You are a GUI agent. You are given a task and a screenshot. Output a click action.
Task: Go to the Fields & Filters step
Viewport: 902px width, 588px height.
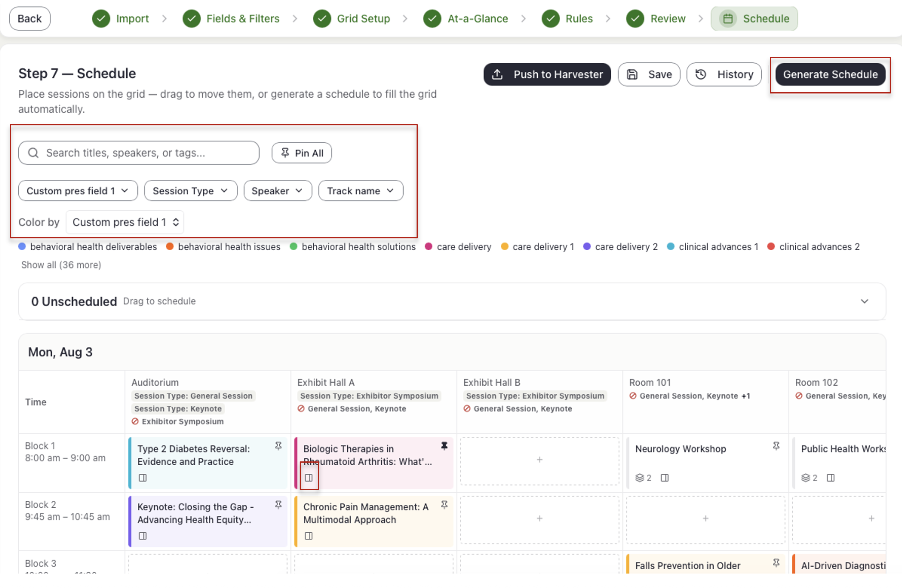231,19
